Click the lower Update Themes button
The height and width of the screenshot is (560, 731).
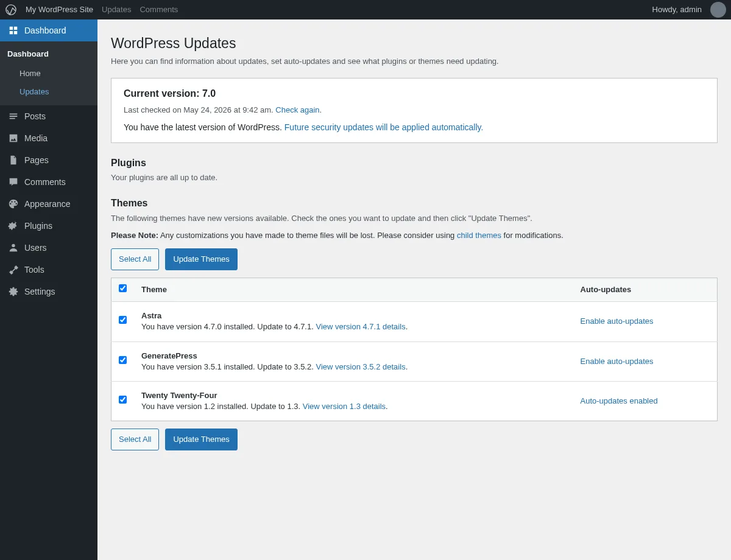point(201,439)
